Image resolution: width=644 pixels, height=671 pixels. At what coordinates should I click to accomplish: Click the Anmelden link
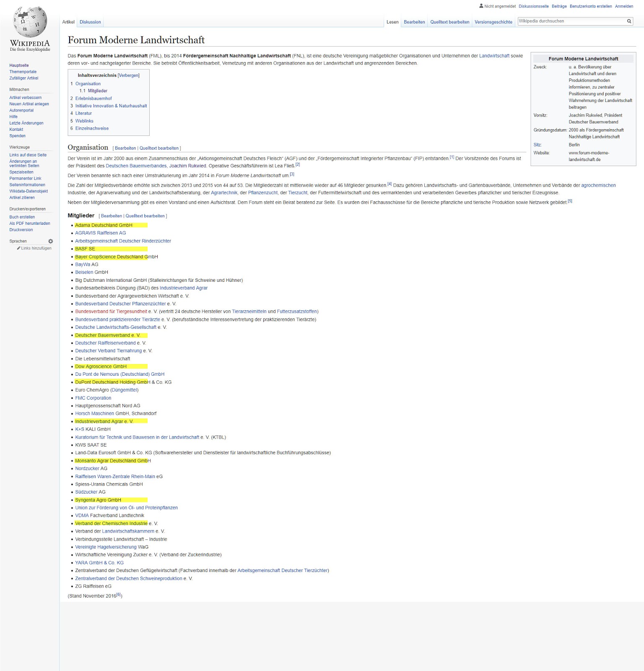pos(624,6)
